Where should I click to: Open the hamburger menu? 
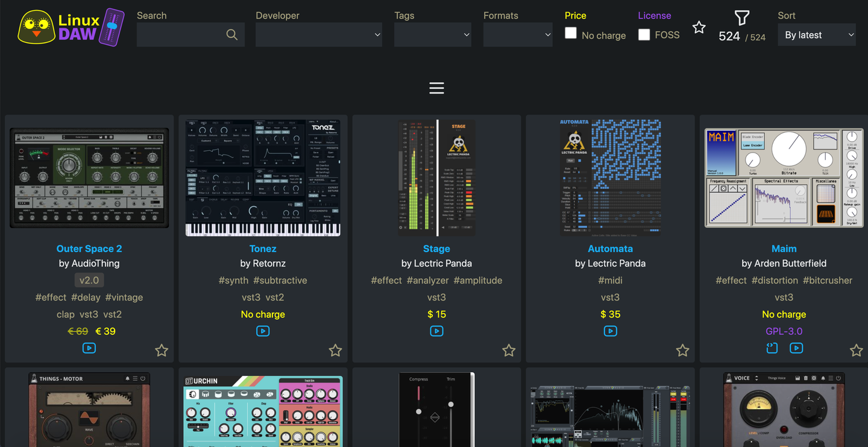pos(436,87)
